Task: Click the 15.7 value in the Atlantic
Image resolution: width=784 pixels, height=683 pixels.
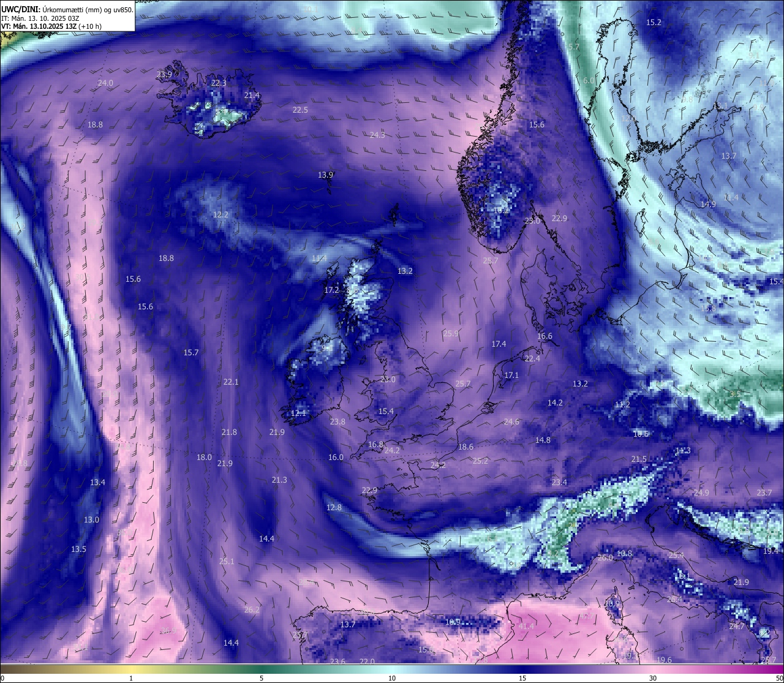Action: click(x=191, y=352)
